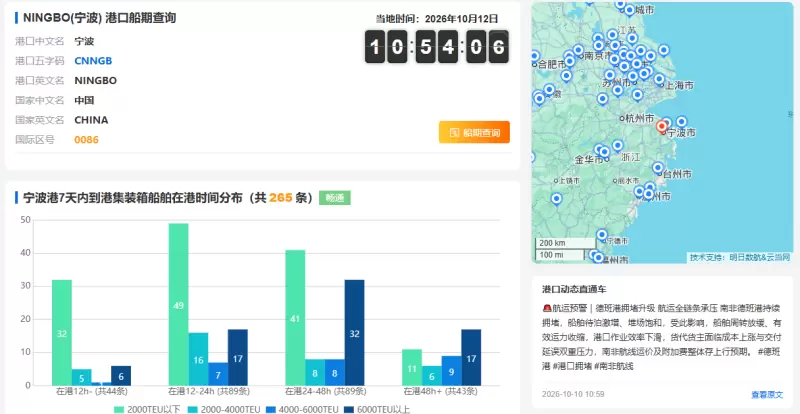
Task: Click the #南非航线 hashtag in the news
Action: pyautogui.click(x=614, y=366)
